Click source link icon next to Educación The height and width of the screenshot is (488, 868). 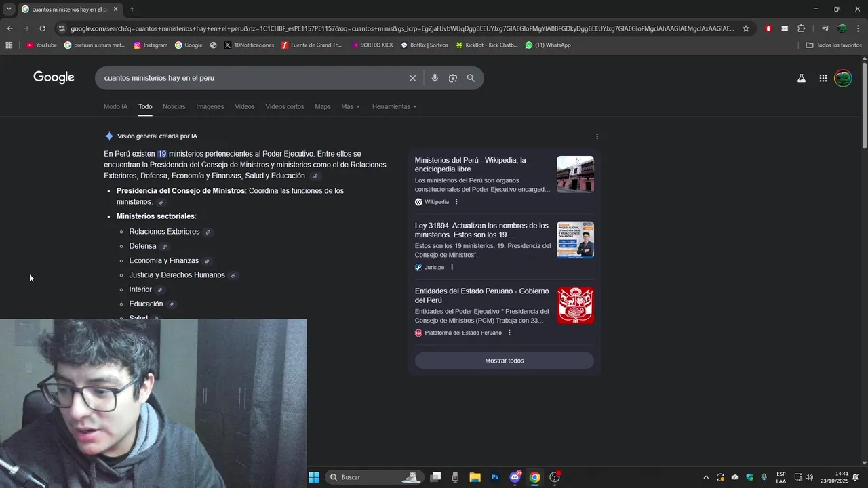pyautogui.click(x=171, y=304)
